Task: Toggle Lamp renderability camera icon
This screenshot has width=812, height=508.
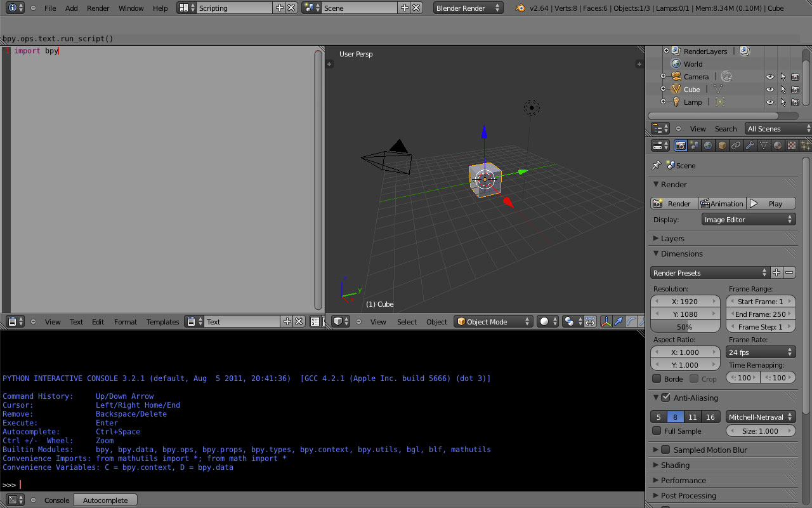Action: click(795, 102)
